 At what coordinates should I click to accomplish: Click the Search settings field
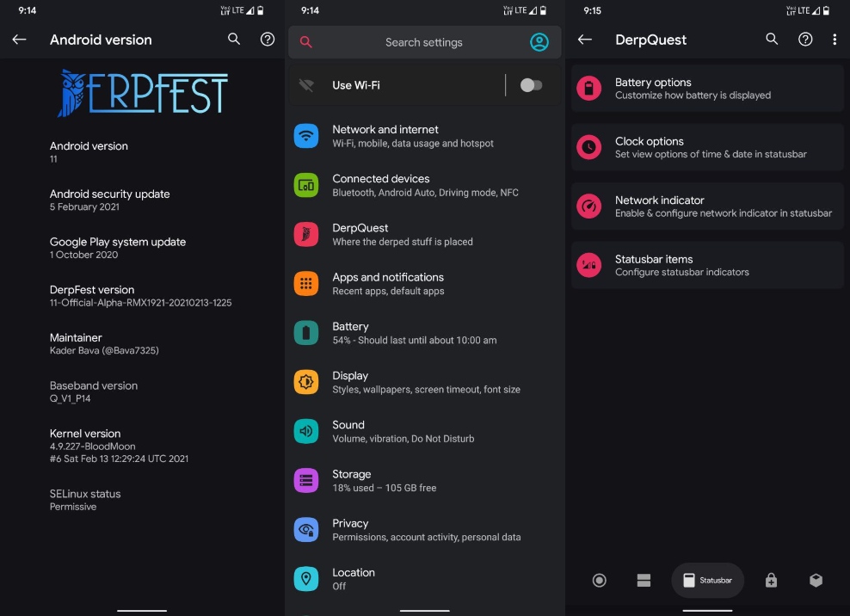(x=424, y=42)
